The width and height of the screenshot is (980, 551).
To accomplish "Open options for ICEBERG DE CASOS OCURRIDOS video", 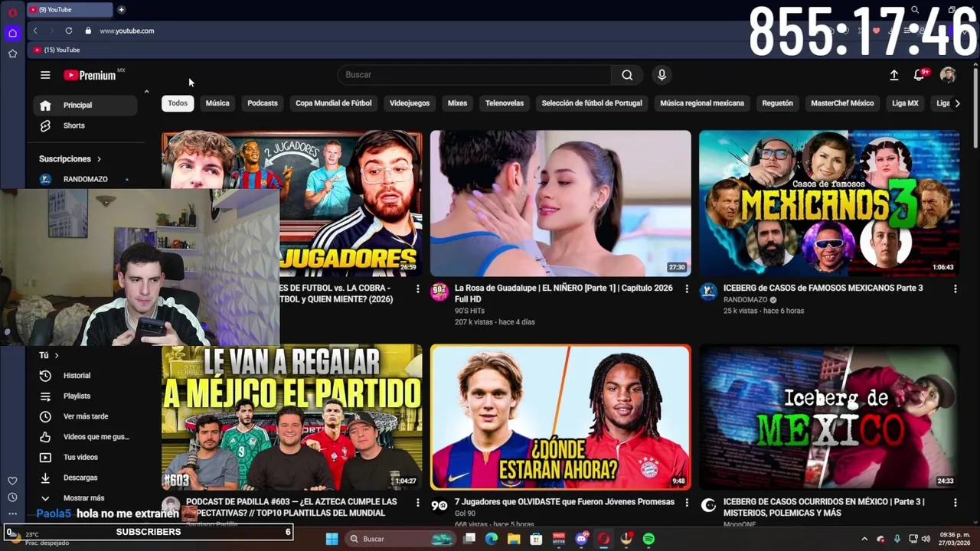I will 955,503.
